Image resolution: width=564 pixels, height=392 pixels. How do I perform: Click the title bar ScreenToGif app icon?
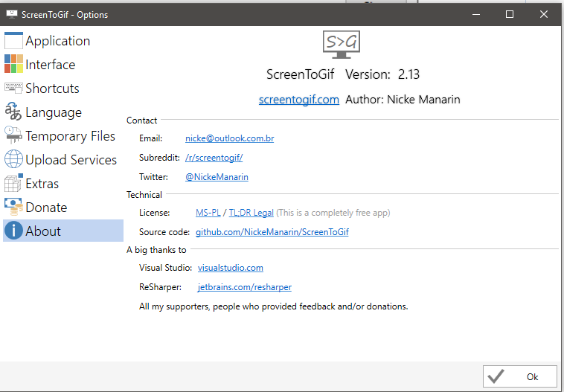[x=12, y=14]
